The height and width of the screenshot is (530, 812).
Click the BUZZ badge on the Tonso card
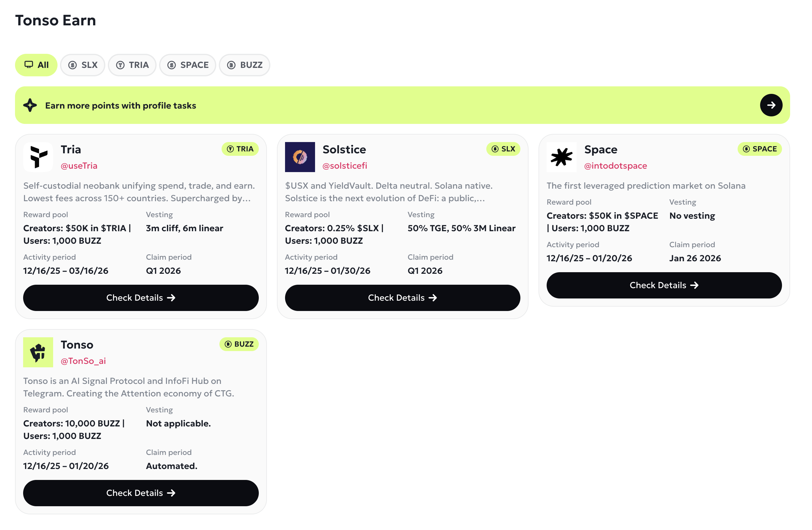(239, 344)
